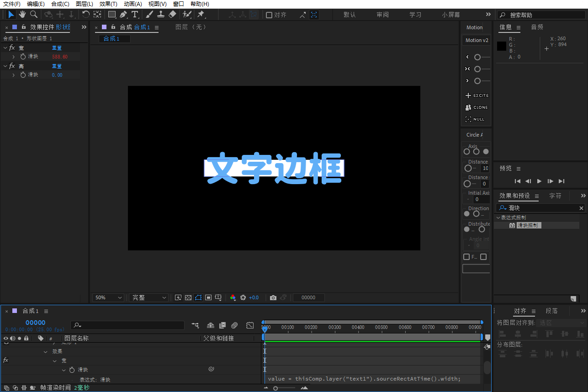Open the 50% magnification dropdown
This screenshot has width=588, height=392.
click(x=108, y=297)
